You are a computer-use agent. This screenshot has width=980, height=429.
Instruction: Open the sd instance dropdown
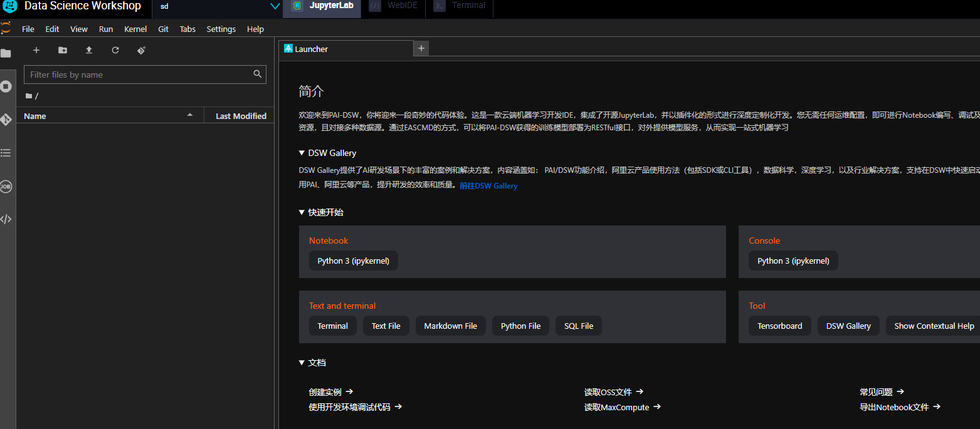pyautogui.click(x=274, y=6)
